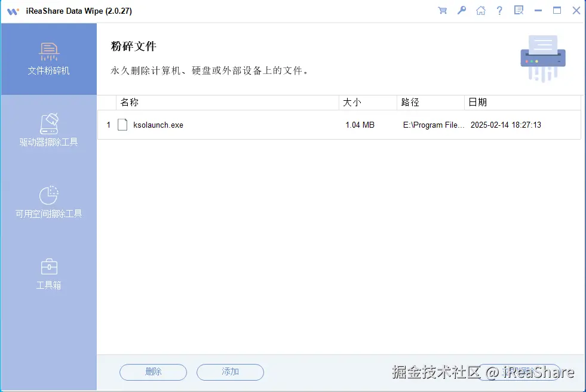Click the iReaShare logo in the title bar
Screen dimensions: 586x392
pyautogui.click(x=12, y=10)
